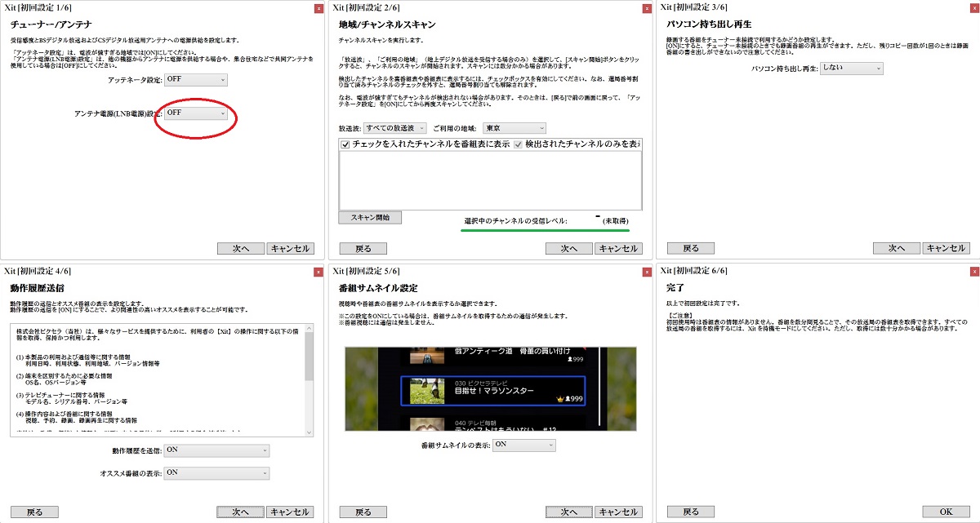Click 次へ in the 初回設定 5/6 window
980x523 pixels.
click(x=569, y=512)
